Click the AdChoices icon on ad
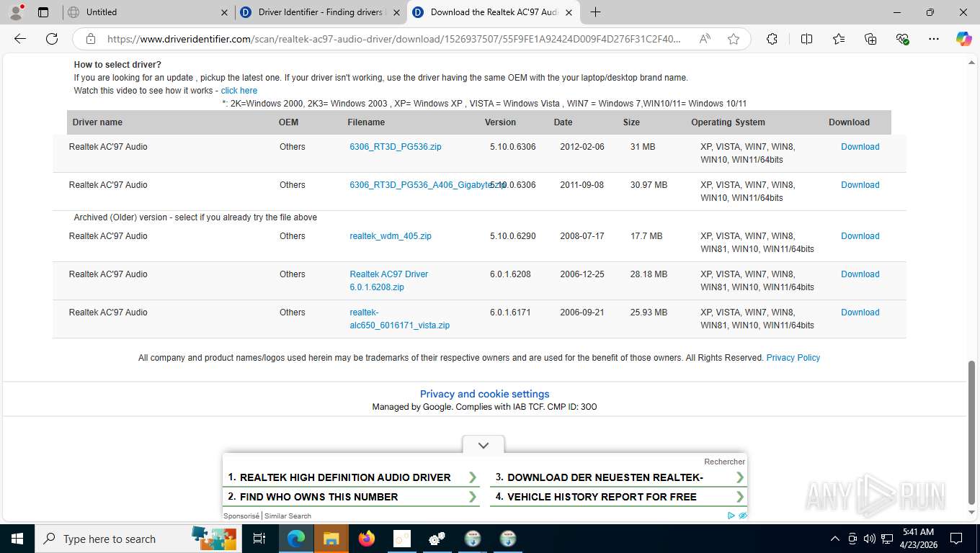980x553 pixels. [731, 516]
